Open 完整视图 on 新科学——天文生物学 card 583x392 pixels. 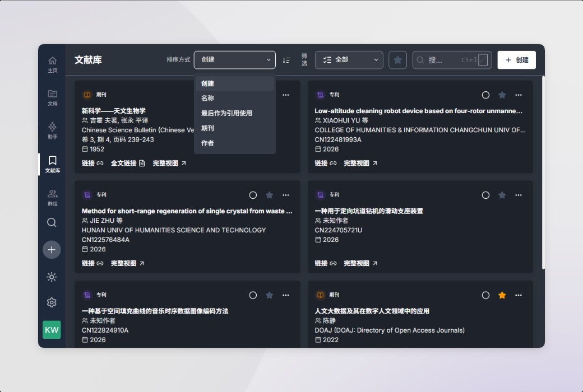pos(169,163)
